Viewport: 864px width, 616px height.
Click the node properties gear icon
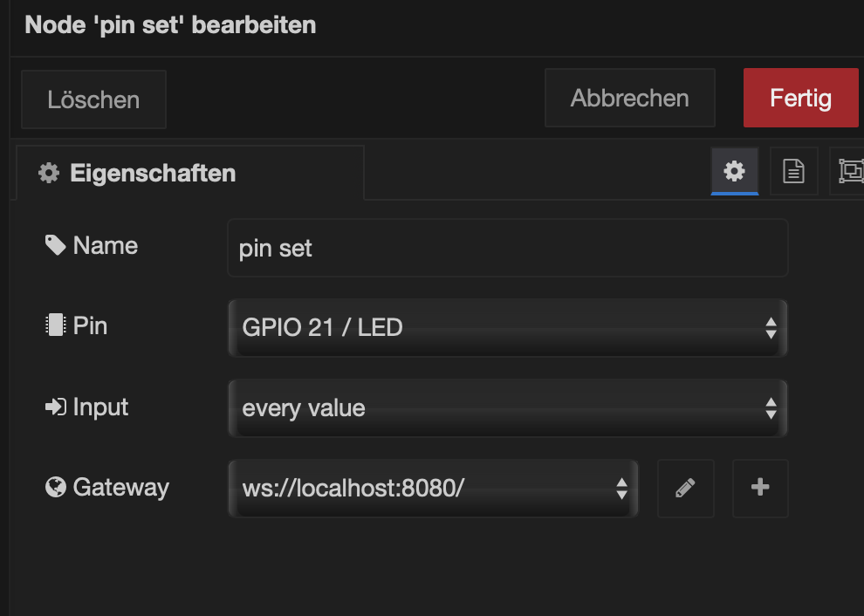[x=734, y=171]
